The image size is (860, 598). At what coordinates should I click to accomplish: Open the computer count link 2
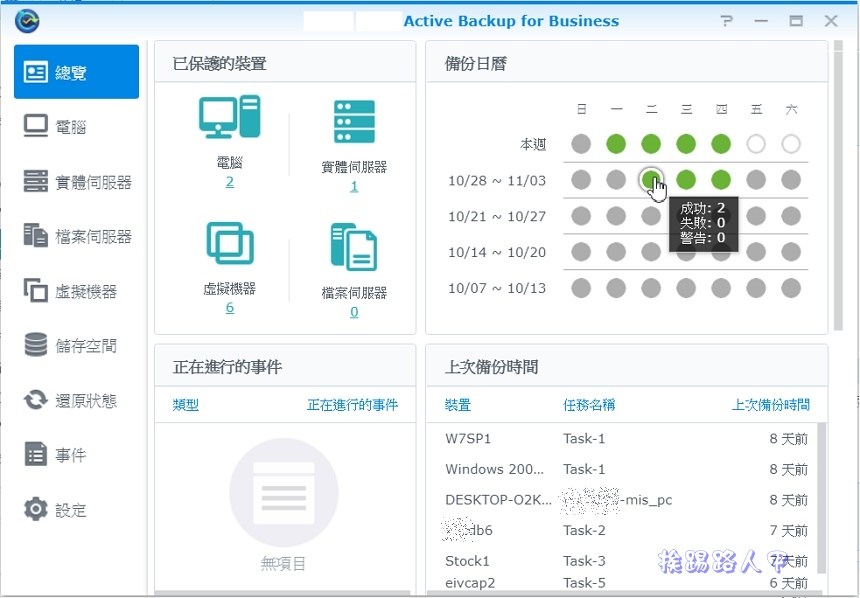coord(230,182)
